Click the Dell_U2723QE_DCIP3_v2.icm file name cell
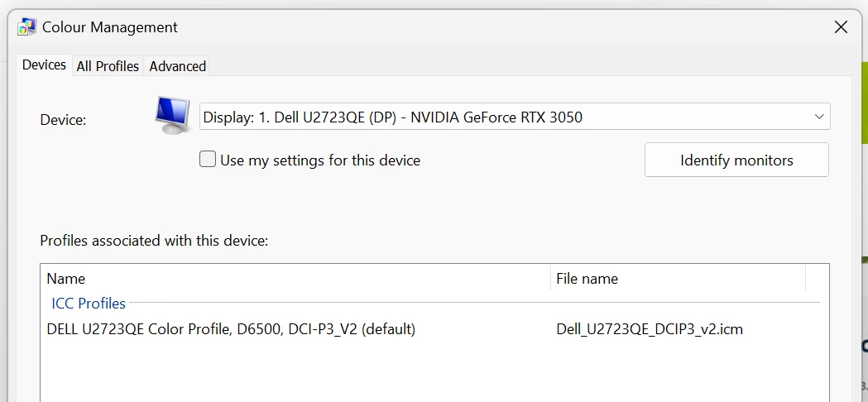Viewport: 868px width, 402px height. click(649, 329)
